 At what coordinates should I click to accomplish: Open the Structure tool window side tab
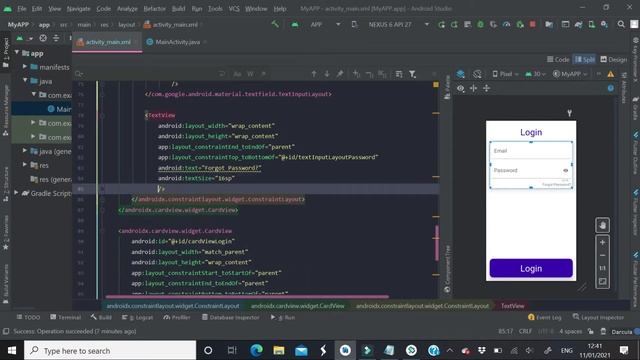pyautogui.click(x=6, y=184)
